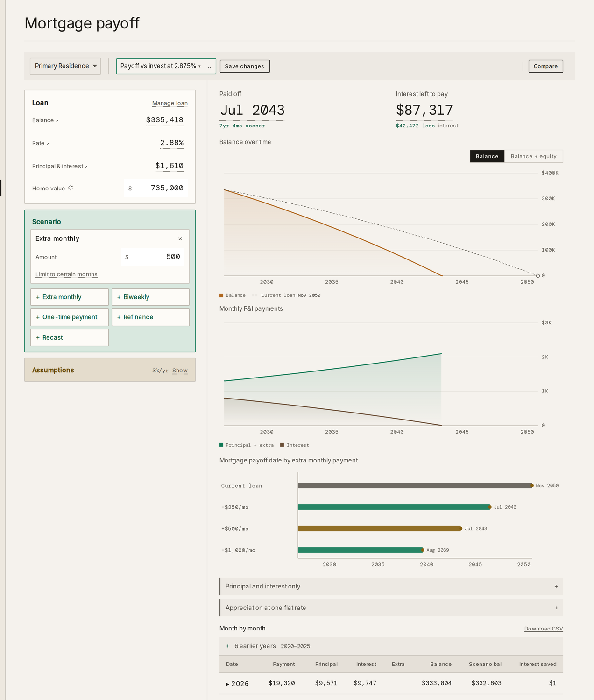Click Limit to certain months link
The width and height of the screenshot is (594, 700).
tap(66, 274)
